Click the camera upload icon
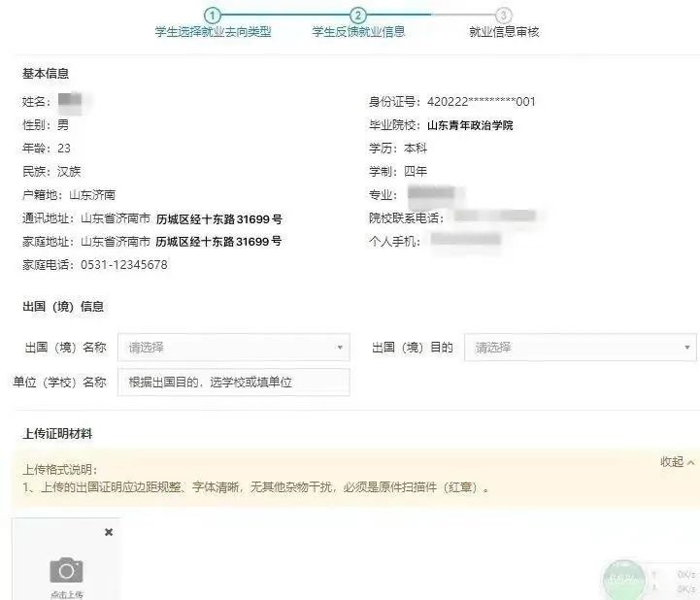 tap(66, 570)
